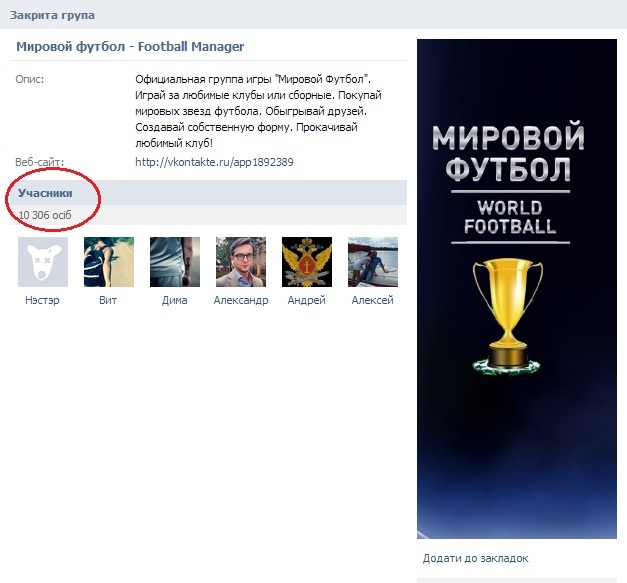Click the 10 306 осіб members count
The width and height of the screenshot is (627, 583).
[x=45, y=215]
